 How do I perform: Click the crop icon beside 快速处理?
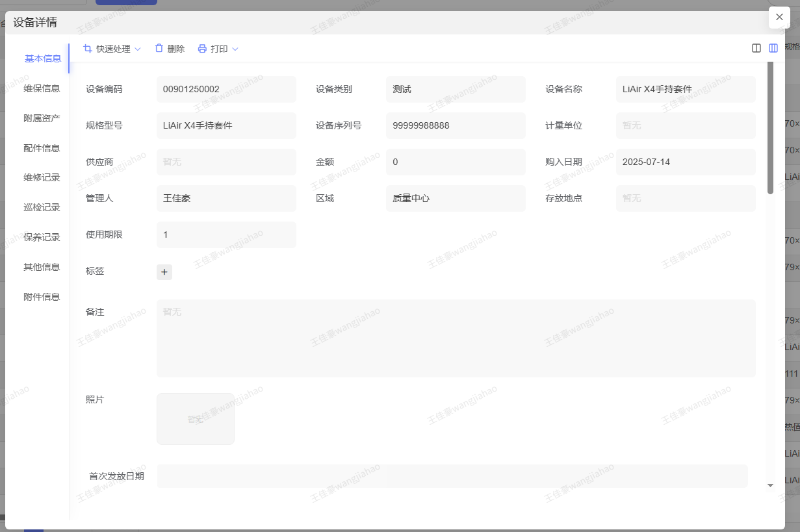point(88,49)
